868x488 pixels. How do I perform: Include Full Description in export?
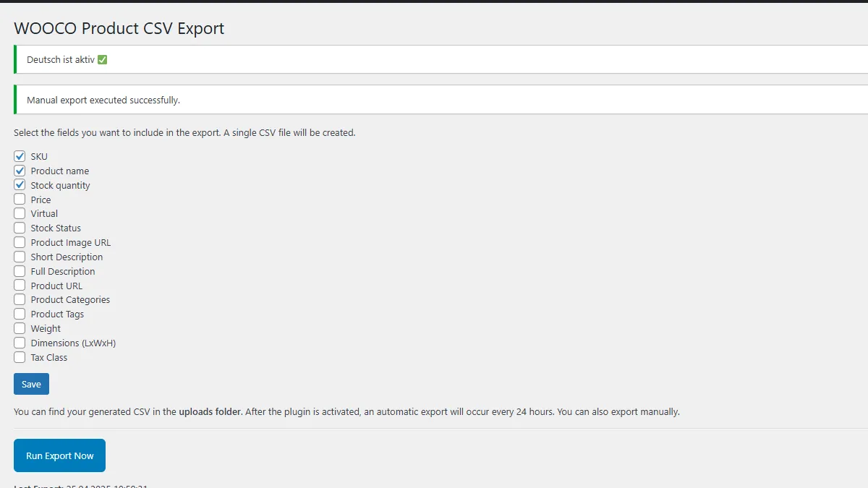point(20,271)
